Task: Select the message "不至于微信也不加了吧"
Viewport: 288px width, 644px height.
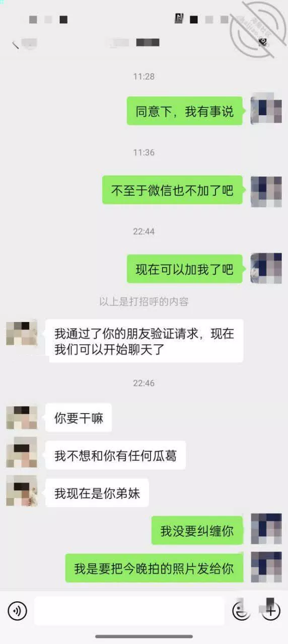Action: pyautogui.click(x=172, y=190)
